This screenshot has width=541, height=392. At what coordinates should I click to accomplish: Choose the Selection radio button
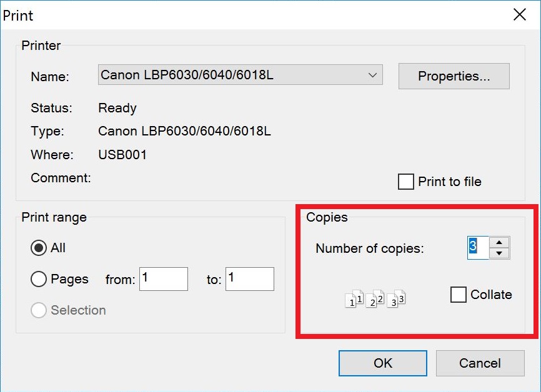click(x=39, y=310)
